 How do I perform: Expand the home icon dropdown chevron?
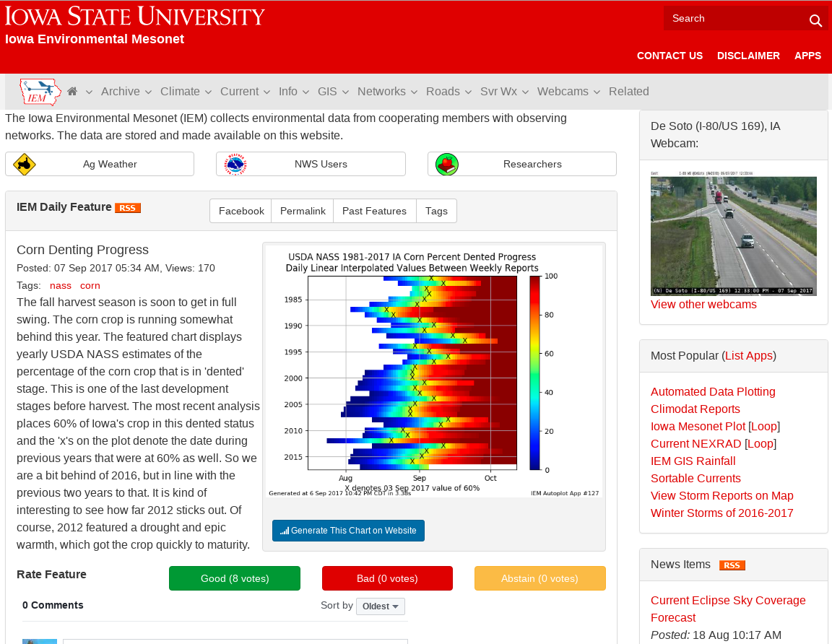point(89,92)
